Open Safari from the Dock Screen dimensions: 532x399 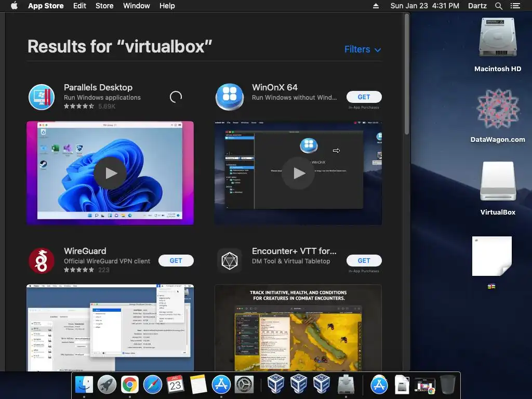pos(153,385)
